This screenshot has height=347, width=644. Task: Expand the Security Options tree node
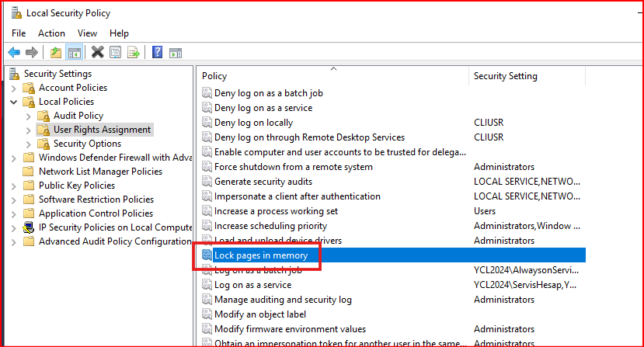(29, 144)
